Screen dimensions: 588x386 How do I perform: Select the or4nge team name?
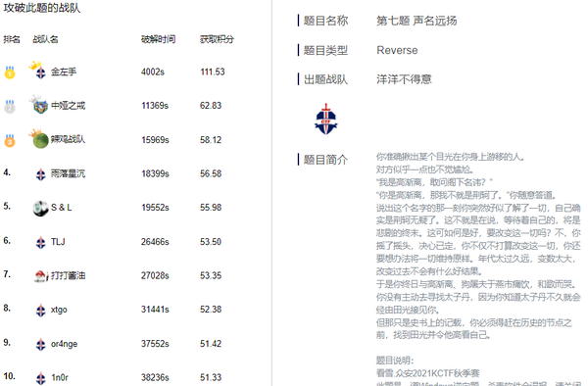click(x=64, y=344)
